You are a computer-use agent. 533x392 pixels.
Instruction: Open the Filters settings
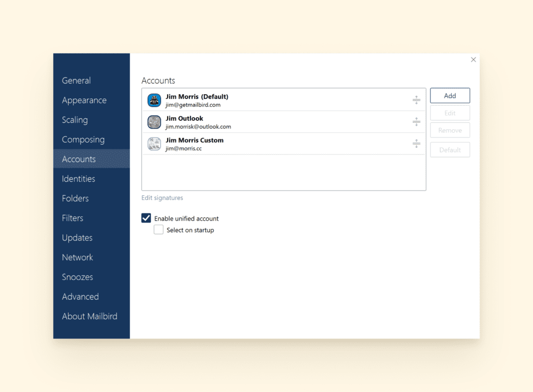[72, 218]
